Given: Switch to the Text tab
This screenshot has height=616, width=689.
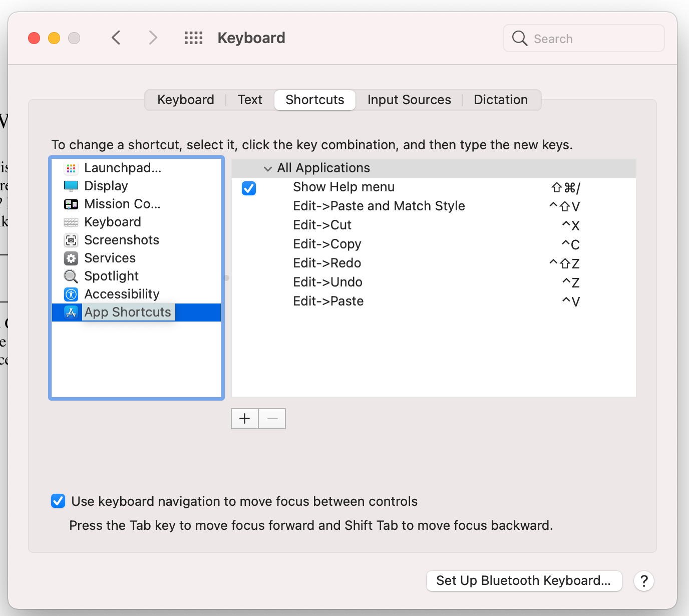Looking at the screenshot, I should pyautogui.click(x=250, y=100).
